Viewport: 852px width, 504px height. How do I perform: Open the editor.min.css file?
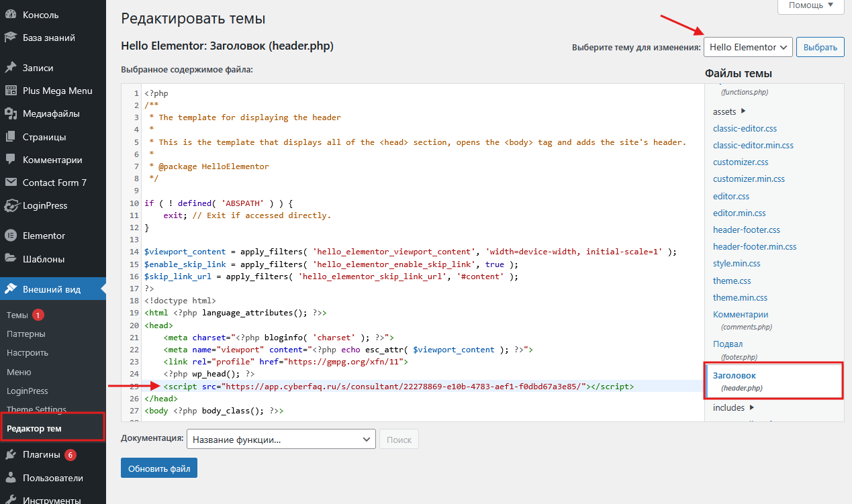(x=739, y=213)
